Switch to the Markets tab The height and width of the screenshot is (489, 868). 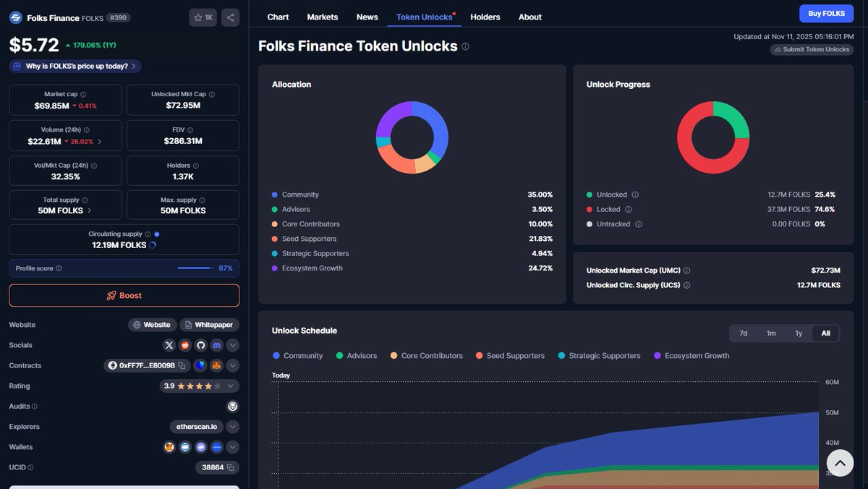pyautogui.click(x=323, y=17)
